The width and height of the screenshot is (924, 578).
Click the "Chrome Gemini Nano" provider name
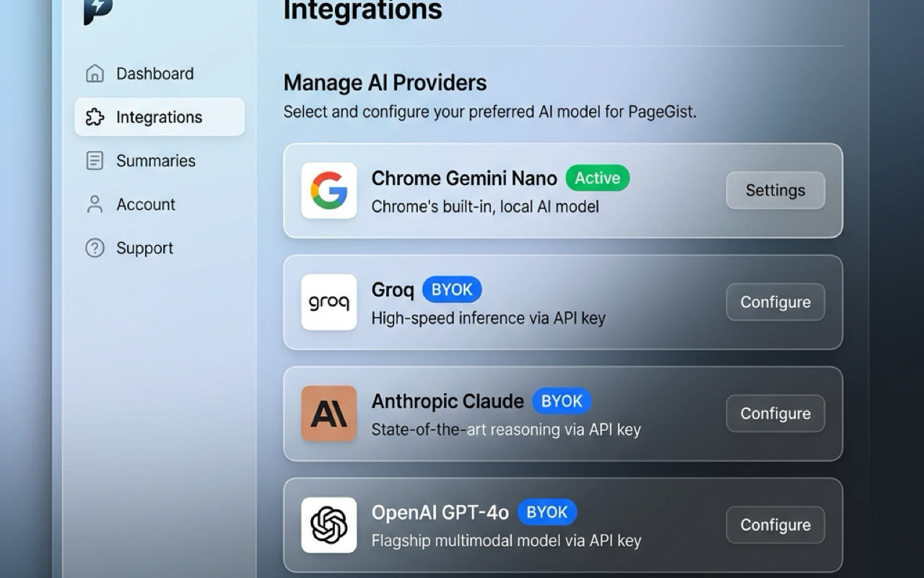(x=464, y=178)
